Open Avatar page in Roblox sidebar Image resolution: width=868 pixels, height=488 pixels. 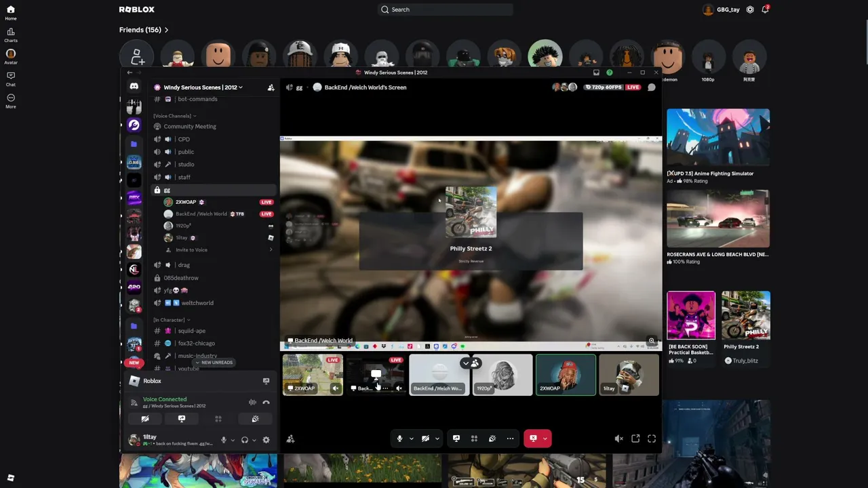coord(10,56)
